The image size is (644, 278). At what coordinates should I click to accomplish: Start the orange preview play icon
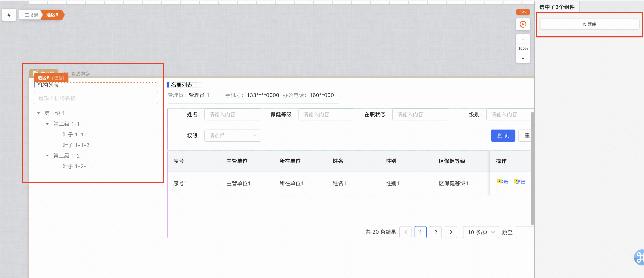click(x=523, y=24)
